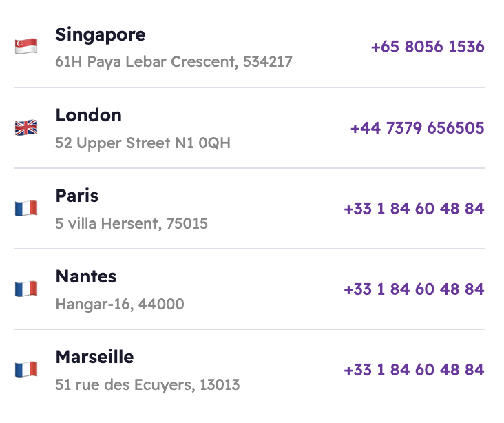The width and height of the screenshot is (504, 423).
Task: Click address 5 villa Hersent, 75015
Action: [x=132, y=224]
